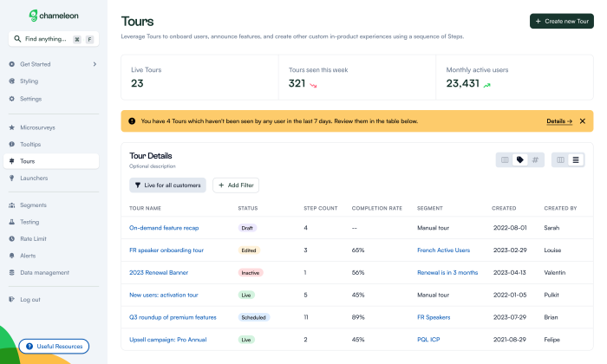The image size is (607, 364).
Task: Sort by TOUR NAME column header
Action: (x=145, y=208)
